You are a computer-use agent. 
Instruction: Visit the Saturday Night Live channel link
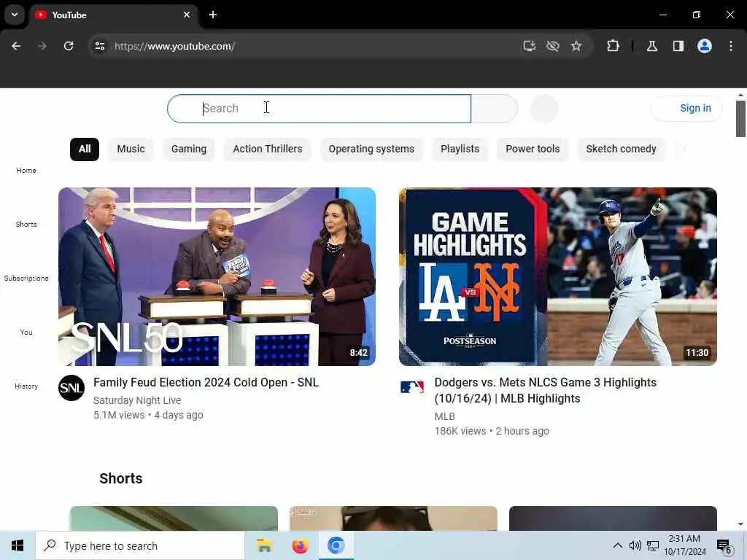[137, 400]
